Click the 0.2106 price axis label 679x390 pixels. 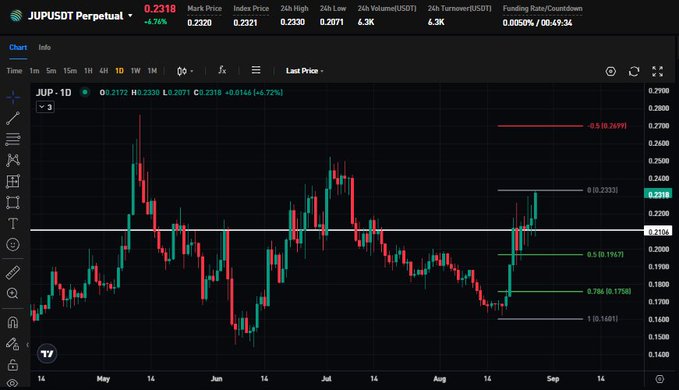[x=658, y=232]
